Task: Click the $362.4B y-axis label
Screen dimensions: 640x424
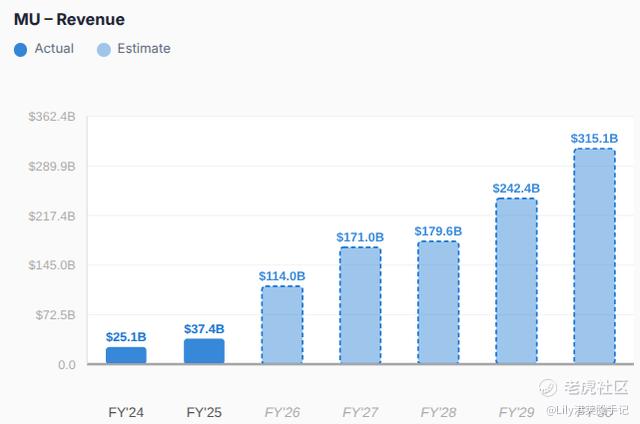Action: [54, 117]
